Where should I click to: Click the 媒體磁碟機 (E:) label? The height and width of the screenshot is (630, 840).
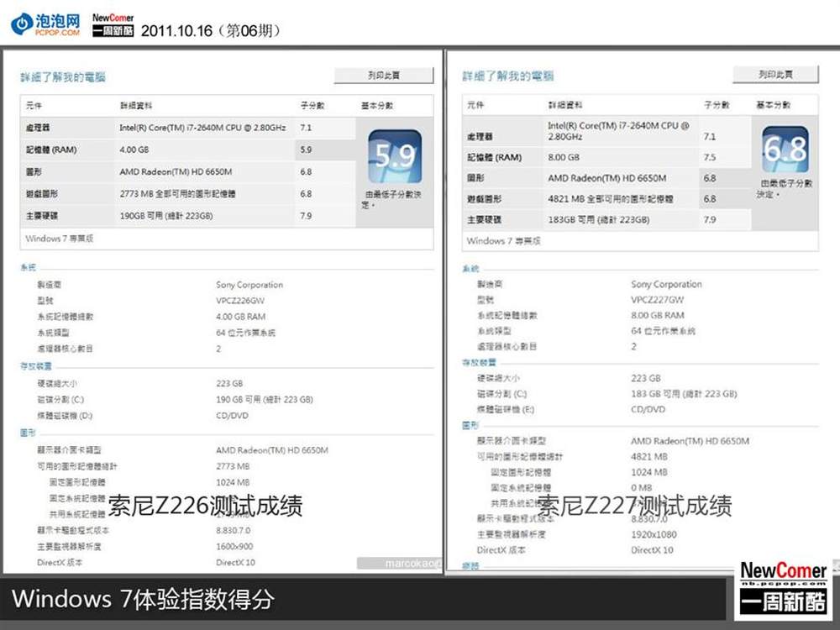click(506, 409)
